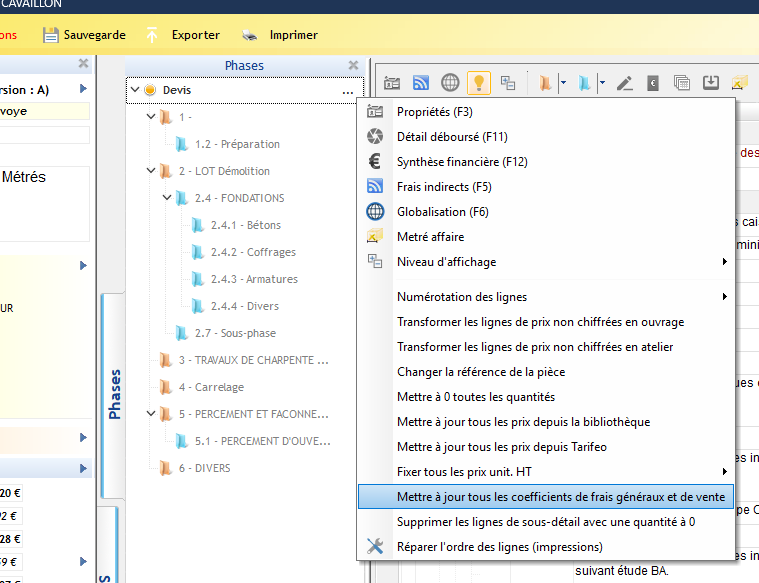Collapse the 5 - PERCEMENT ET FACONNE node
This screenshot has width=759, height=583.
click(x=151, y=414)
